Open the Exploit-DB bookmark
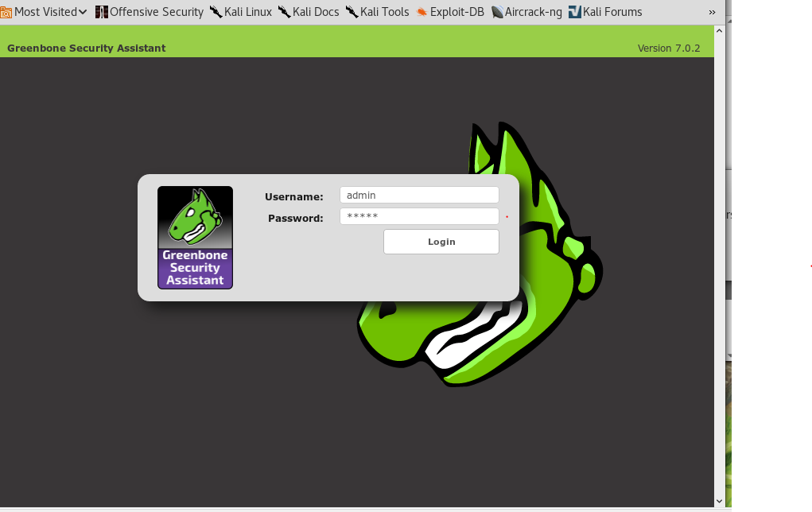This screenshot has width=812, height=512. (450, 12)
